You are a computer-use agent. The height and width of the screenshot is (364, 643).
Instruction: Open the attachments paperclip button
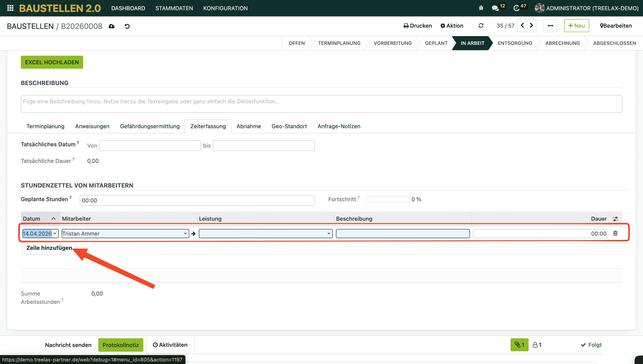tap(519, 345)
